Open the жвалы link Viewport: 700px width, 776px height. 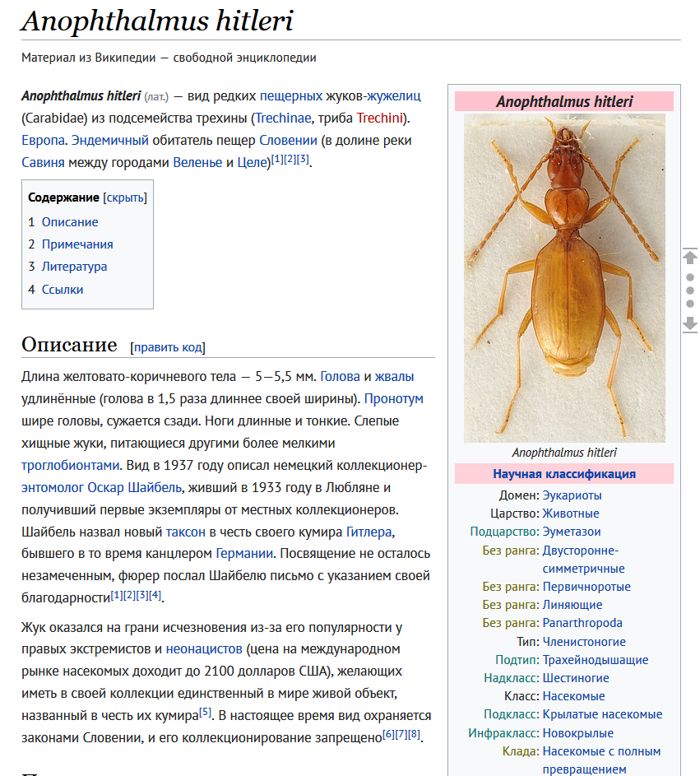pos(394,376)
